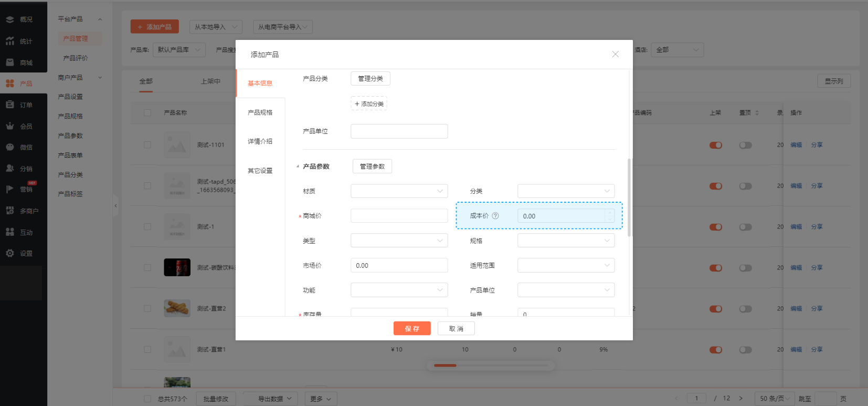Switch to 其它设置 tab in dialog
Screen dimensions: 868x406
pyautogui.click(x=260, y=171)
